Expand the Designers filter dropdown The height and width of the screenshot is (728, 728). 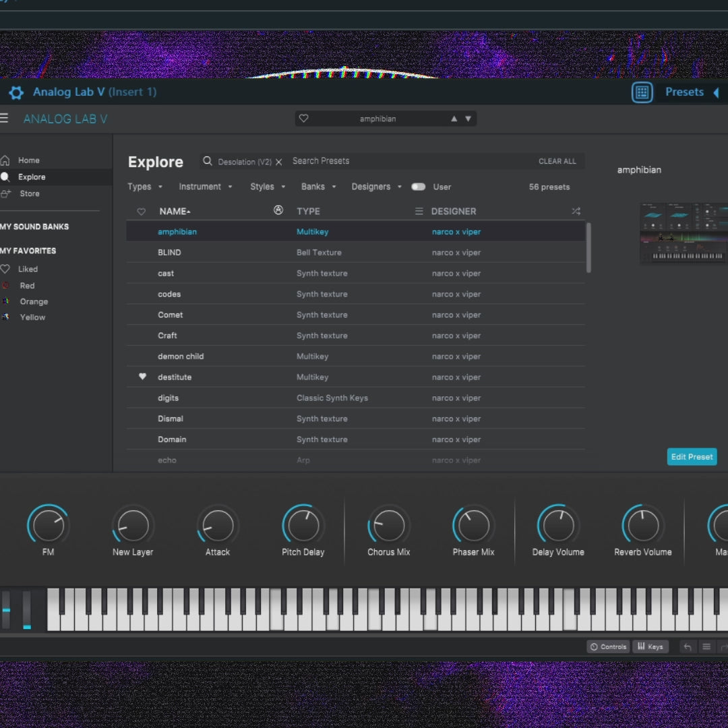[x=376, y=187]
